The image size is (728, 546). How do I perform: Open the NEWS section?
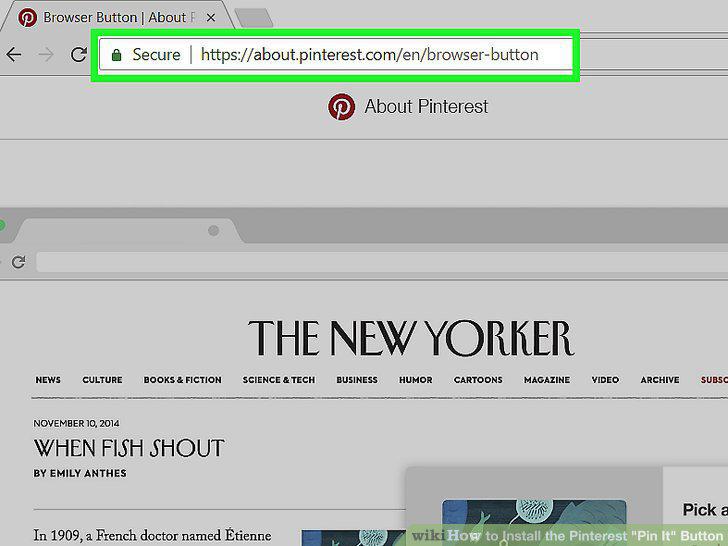[x=48, y=380]
